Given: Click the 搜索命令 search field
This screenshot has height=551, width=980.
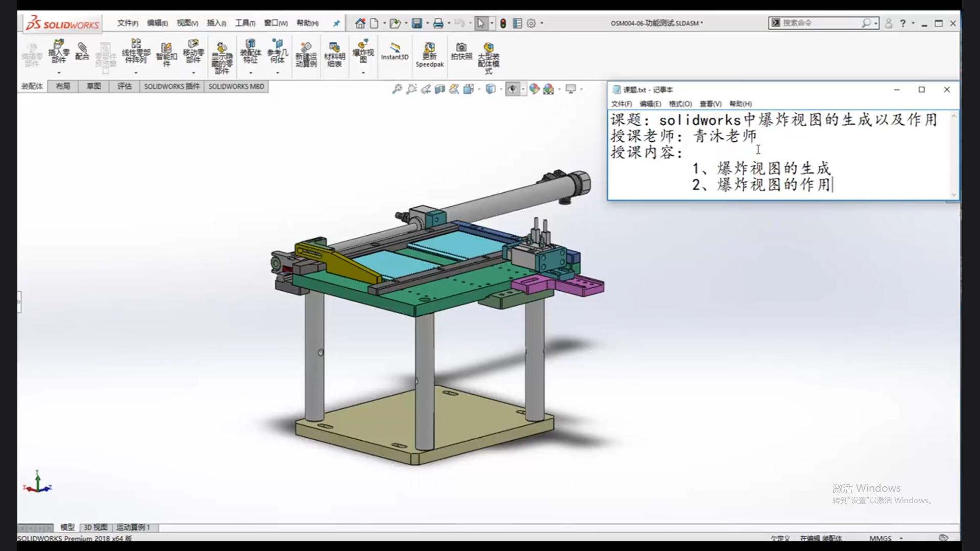Looking at the screenshot, I should pyautogui.click(x=820, y=23).
